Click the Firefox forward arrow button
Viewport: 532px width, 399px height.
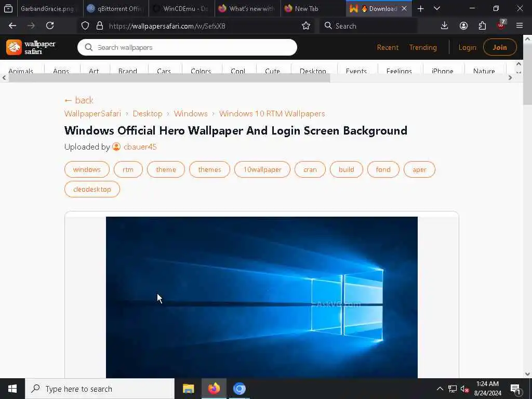(x=31, y=26)
